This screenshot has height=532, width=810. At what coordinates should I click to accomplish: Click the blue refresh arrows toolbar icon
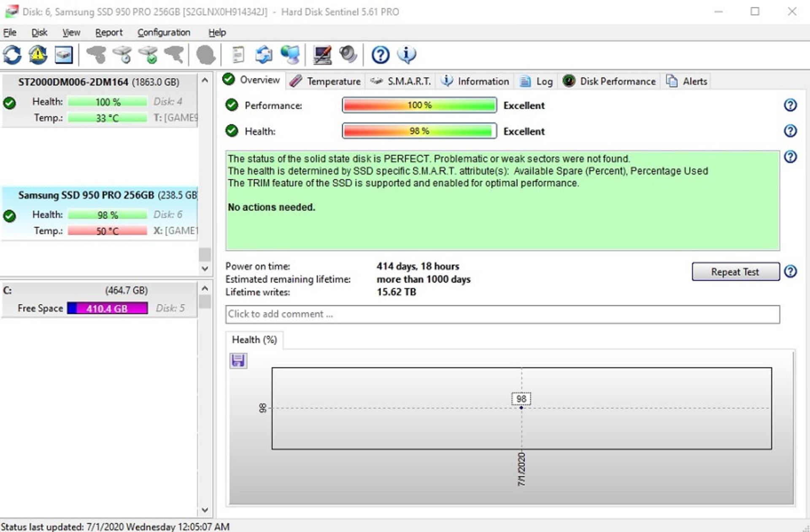12,55
